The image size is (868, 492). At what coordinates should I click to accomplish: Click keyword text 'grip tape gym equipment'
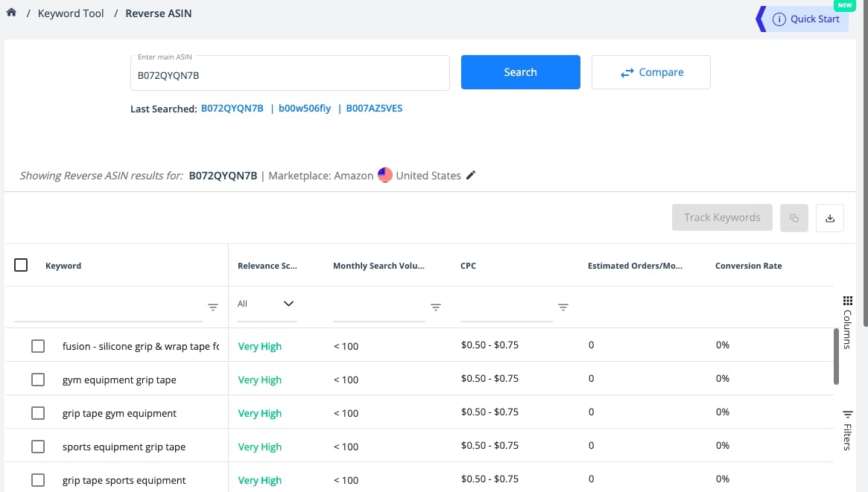(119, 414)
